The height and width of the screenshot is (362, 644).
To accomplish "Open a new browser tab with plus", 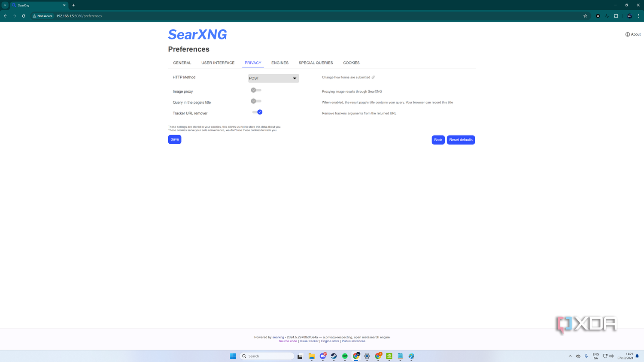I will [73, 5].
